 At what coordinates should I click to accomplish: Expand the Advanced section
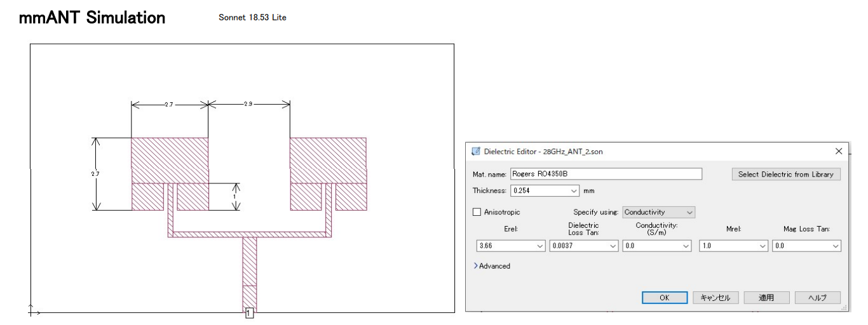pos(476,266)
